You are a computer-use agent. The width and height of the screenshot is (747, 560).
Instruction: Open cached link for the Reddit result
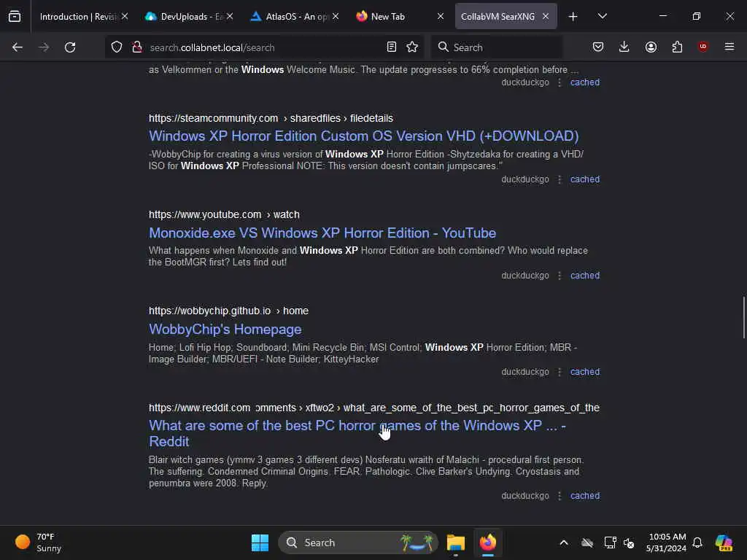585,496
